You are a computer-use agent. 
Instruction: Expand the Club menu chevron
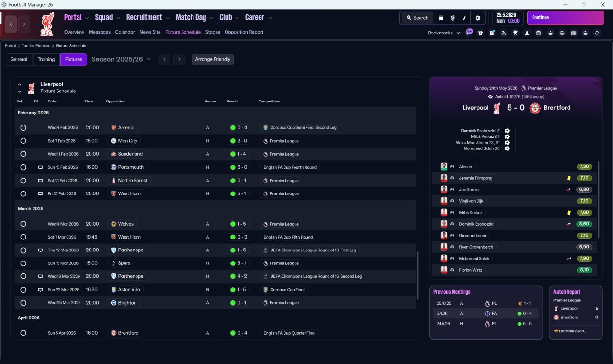tap(237, 18)
